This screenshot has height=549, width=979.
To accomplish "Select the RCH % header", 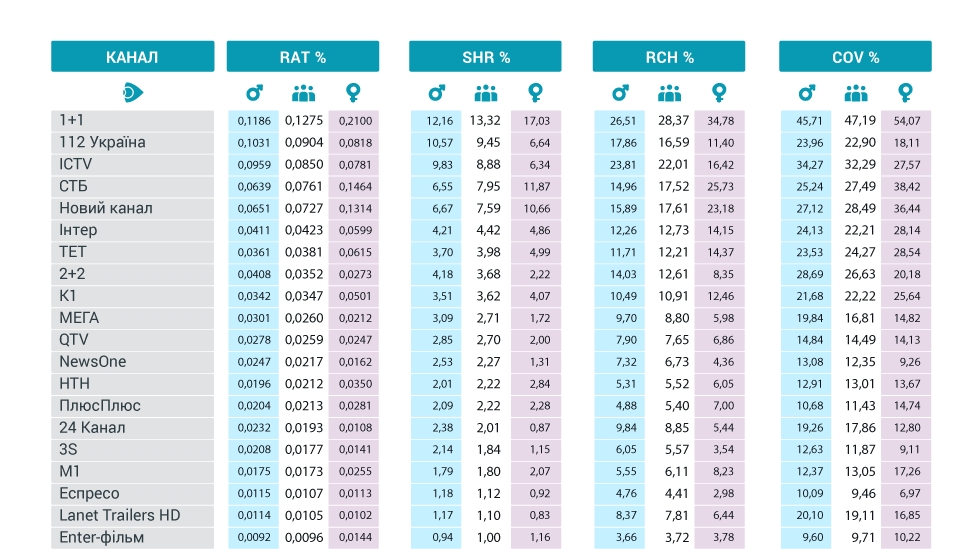I will click(x=669, y=57).
